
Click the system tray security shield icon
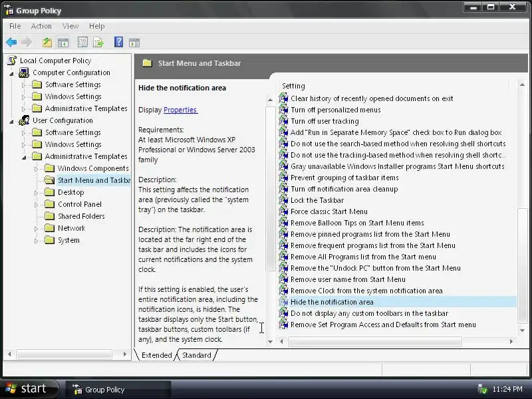click(482, 389)
